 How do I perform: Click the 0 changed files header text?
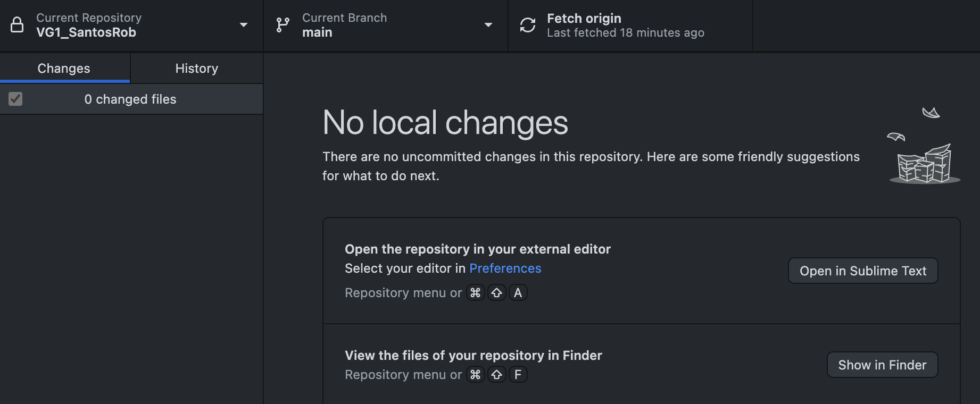(130, 99)
